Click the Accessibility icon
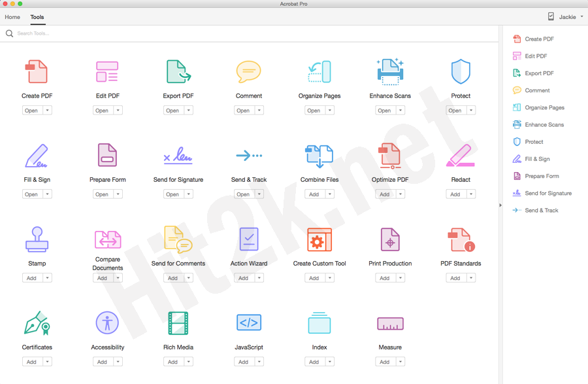The height and width of the screenshot is (384, 588). coord(107,323)
